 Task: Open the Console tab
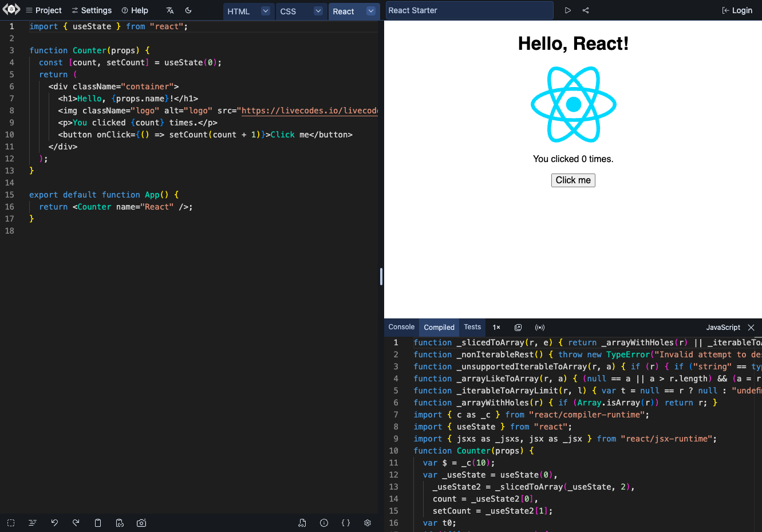tap(401, 327)
